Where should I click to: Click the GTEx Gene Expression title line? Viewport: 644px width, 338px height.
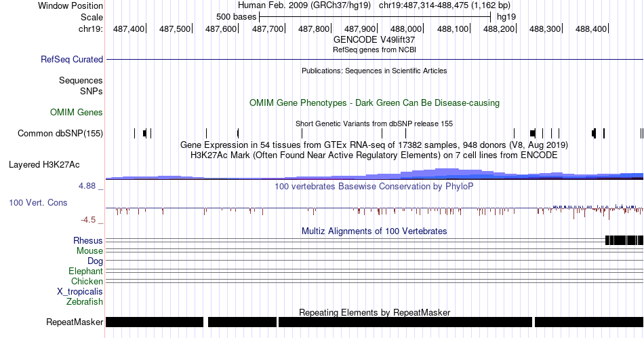coord(374,145)
